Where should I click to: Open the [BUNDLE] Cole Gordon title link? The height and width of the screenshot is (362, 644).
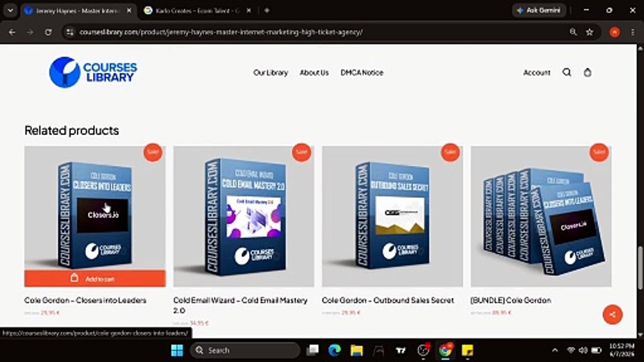pos(511,300)
